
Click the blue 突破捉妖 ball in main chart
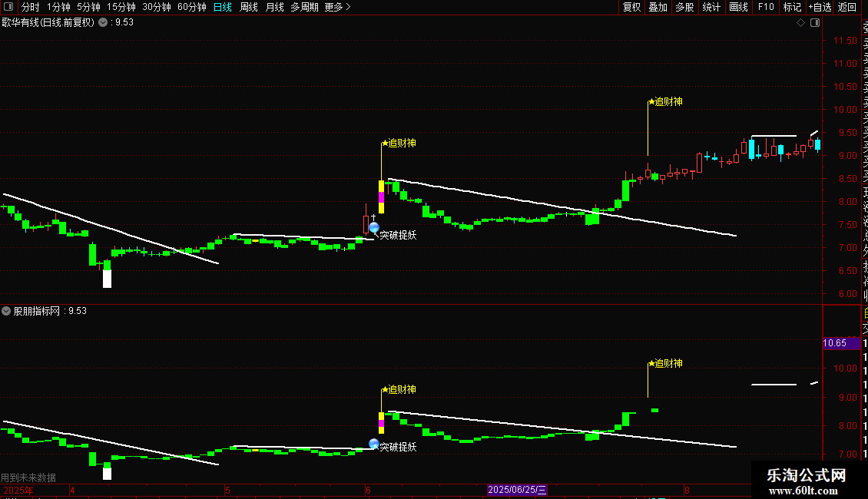pyautogui.click(x=373, y=227)
